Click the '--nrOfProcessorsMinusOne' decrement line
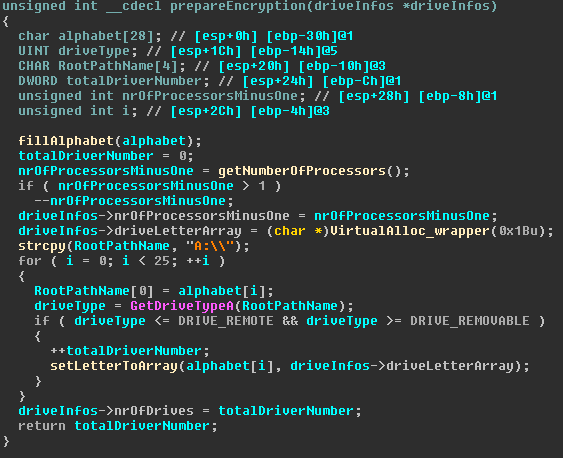 tap(134, 201)
